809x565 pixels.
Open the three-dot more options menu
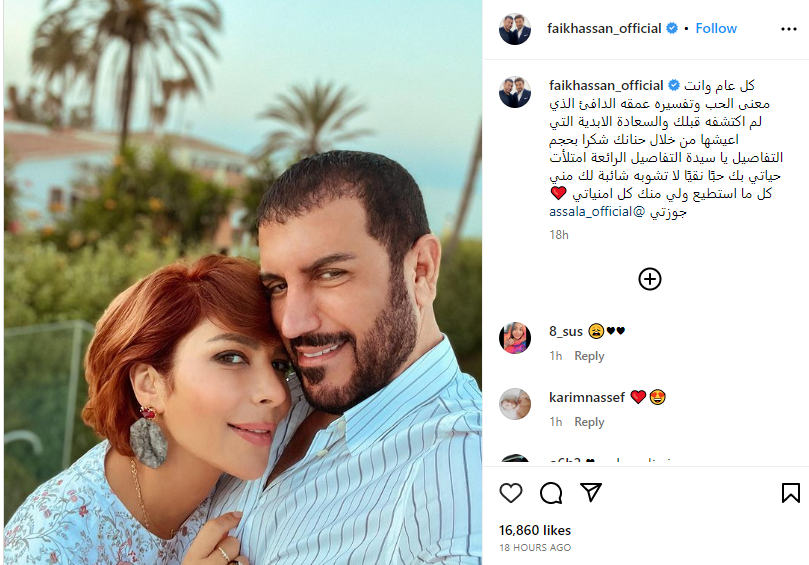click(x=789, y=29)
